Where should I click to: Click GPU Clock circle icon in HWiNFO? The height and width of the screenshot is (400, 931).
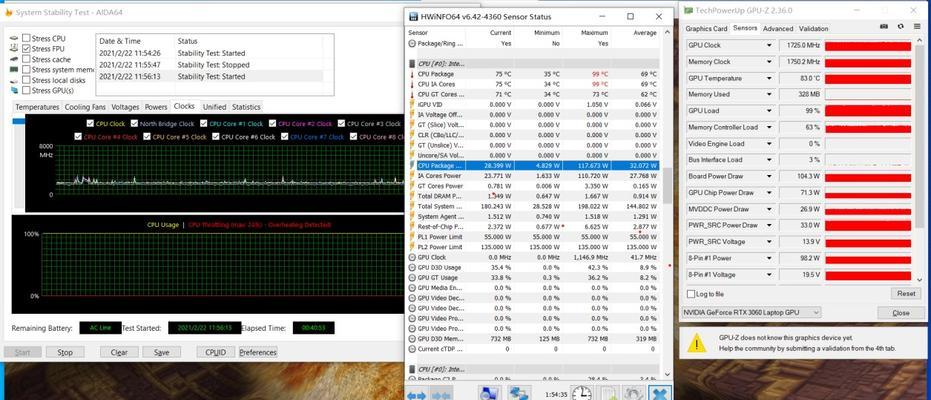[412, 257]
